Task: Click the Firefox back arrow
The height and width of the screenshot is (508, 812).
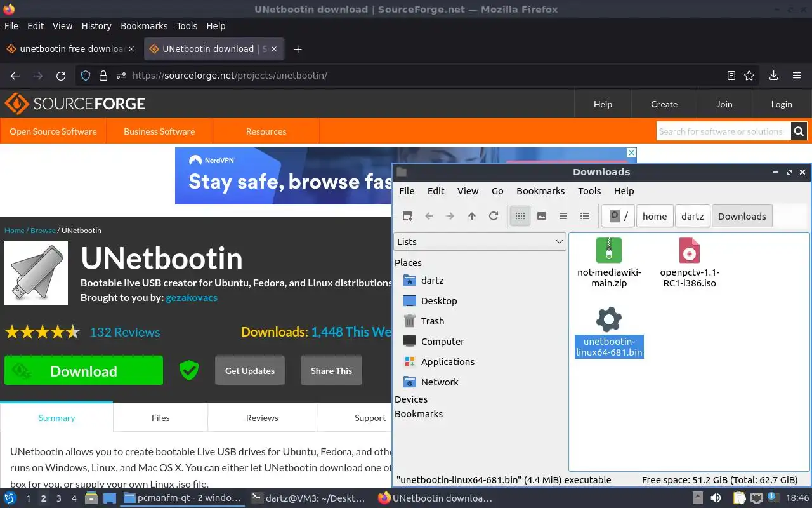Action: click(15, 76)
